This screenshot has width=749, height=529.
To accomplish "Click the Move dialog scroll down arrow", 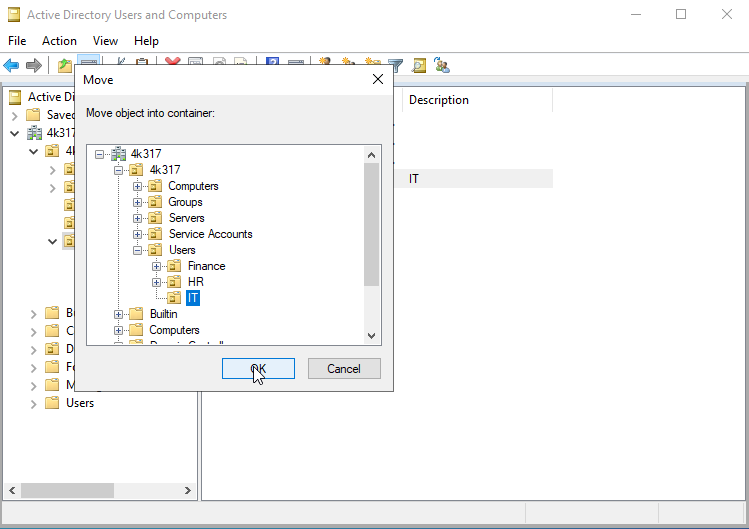I will click(371, 337).
